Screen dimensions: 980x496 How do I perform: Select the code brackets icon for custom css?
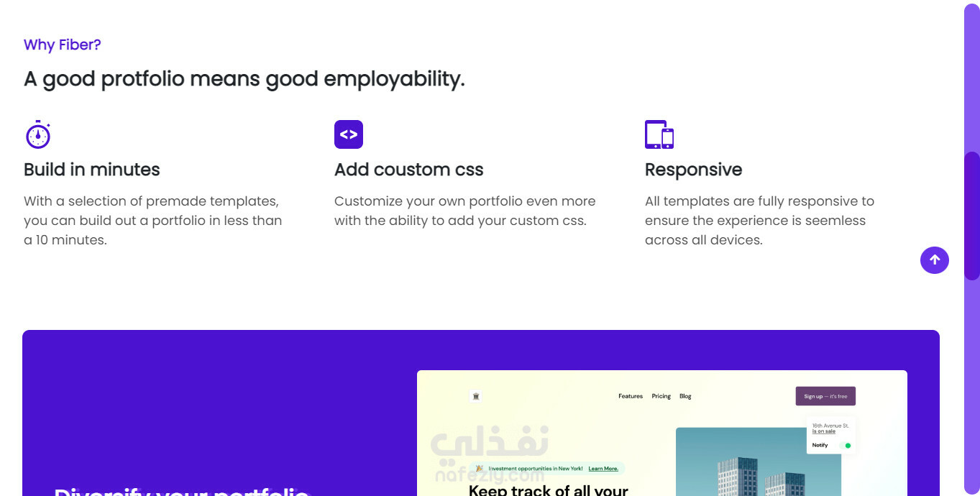[x=349, y=134]
